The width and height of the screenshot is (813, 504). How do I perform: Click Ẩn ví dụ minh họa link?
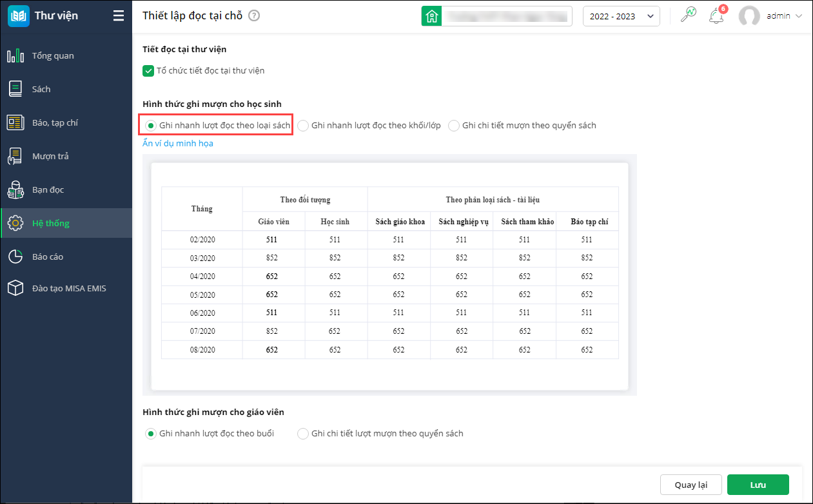(178, 143)
